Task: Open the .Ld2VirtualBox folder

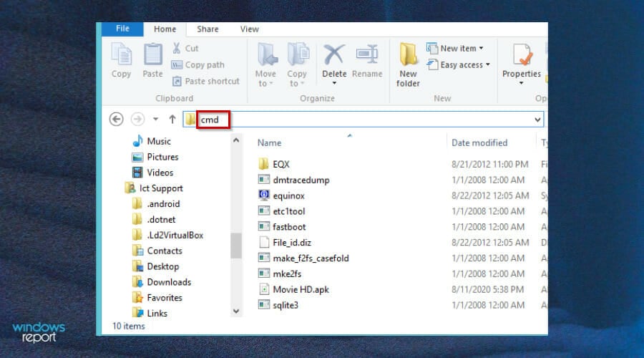Action: [x=167, y=235]
